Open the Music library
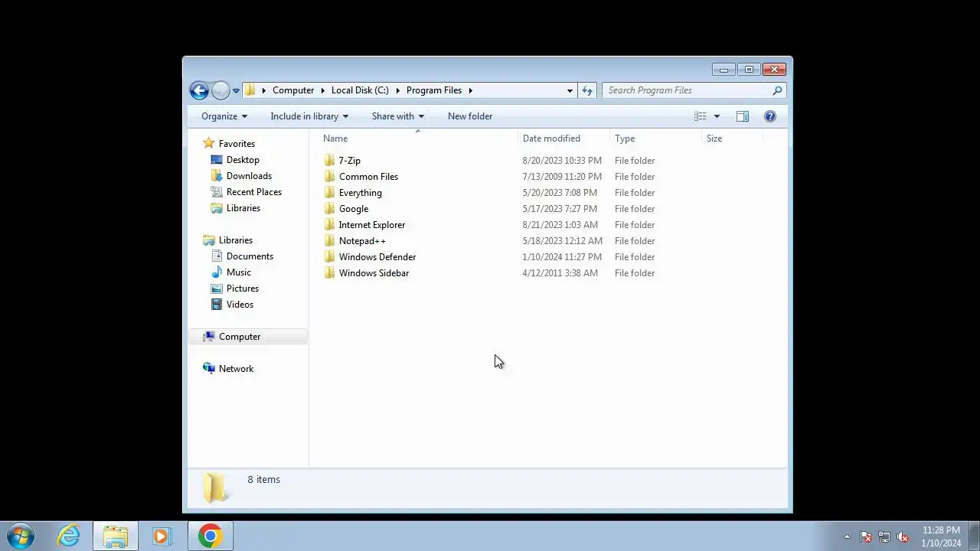This screenshot has height=551, width=980. [238, 272]
